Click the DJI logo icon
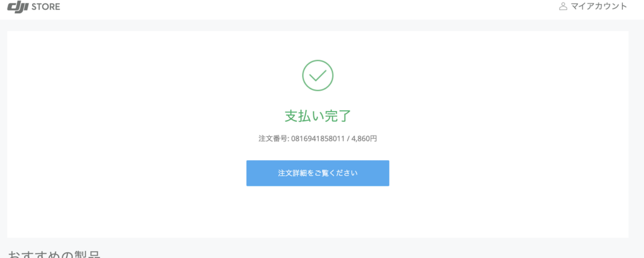The width and height of the screenshot is (644, 258). (18, 6)
